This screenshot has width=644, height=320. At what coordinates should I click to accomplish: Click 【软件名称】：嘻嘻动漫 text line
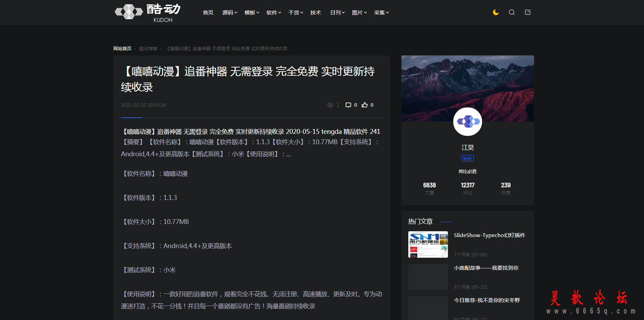point(154,174)
